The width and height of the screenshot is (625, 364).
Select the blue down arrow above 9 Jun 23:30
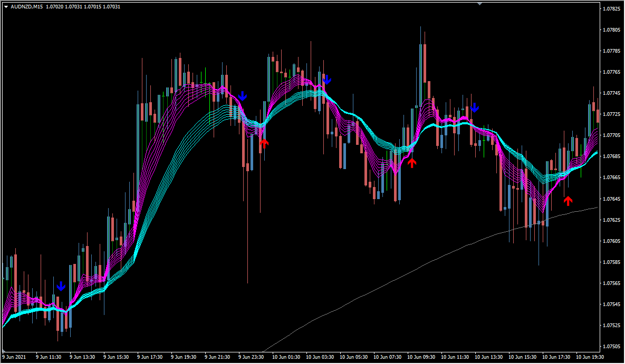click(x=242, y=96)
